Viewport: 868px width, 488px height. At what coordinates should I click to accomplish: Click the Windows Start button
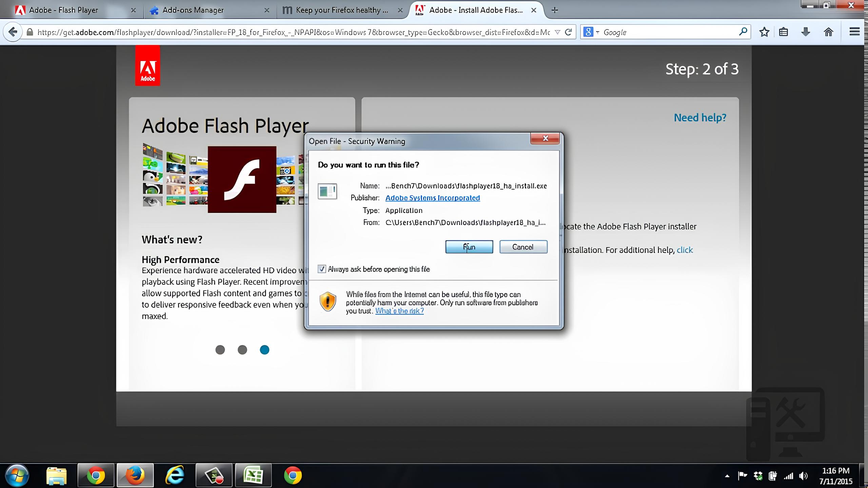(x=17, y=475)
